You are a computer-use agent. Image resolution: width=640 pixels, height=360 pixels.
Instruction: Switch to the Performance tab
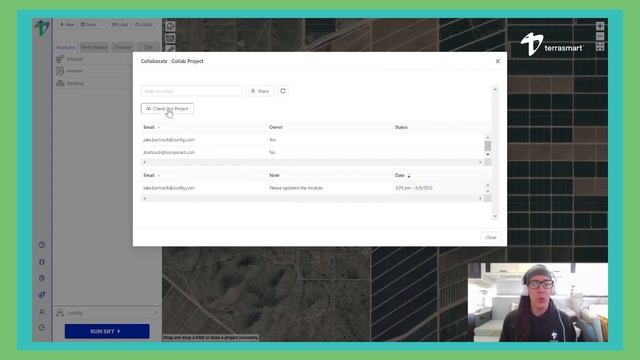pos(94,47)
